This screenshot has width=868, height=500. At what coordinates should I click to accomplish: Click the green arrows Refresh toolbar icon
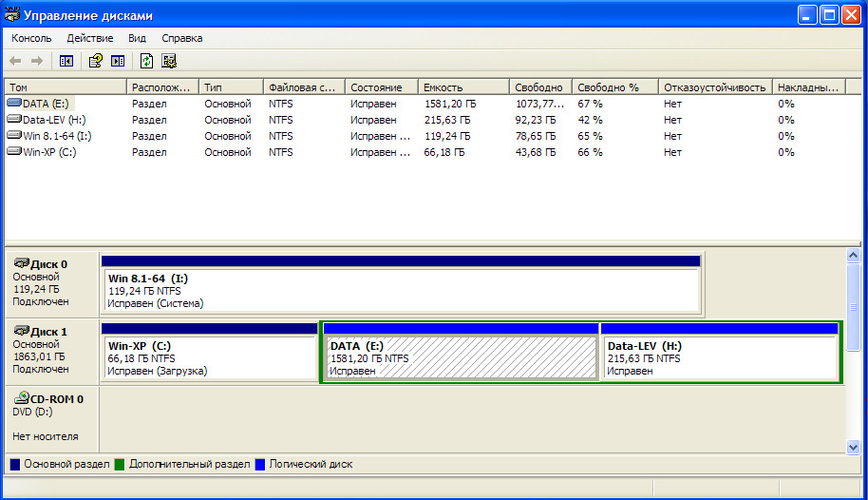[146, 61]
